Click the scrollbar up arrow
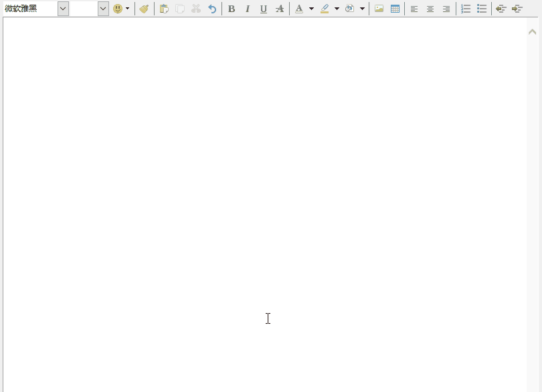Image resolution: width=542 pixels, height=392 pixels. (533, 32)
